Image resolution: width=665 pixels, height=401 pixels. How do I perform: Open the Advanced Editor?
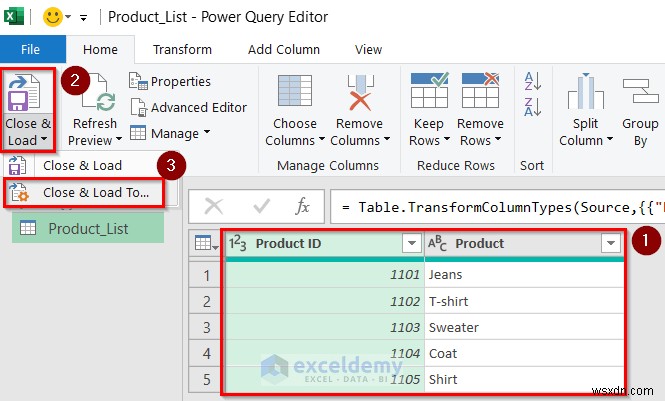pyautogui.click(x=189, y=107)
